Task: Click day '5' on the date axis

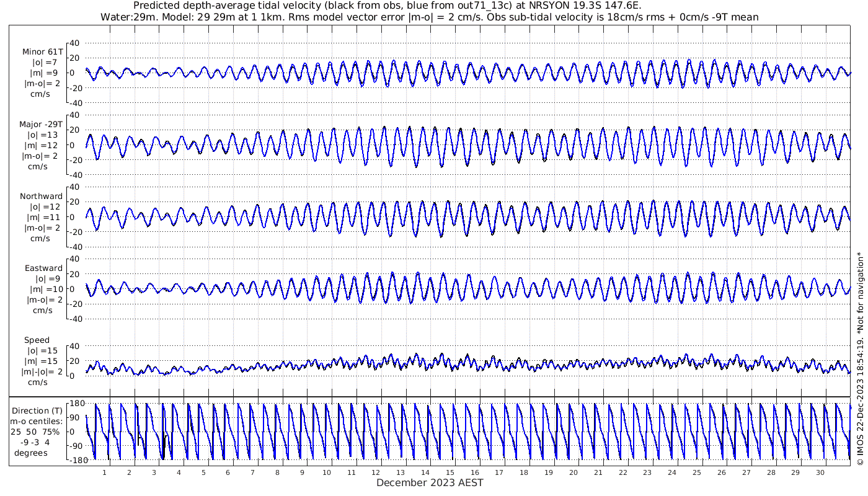Action: point(203,472)
